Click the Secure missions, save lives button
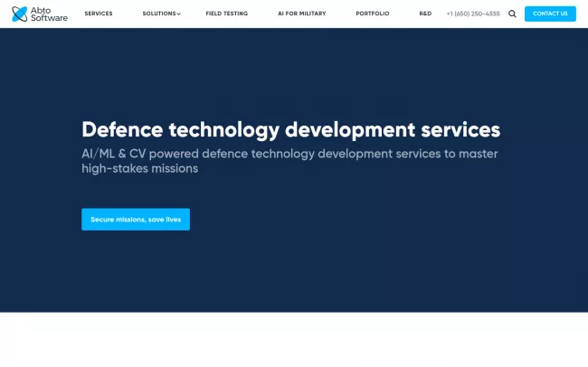The width and height of the screenshot is (588, 367). [136, 220]
